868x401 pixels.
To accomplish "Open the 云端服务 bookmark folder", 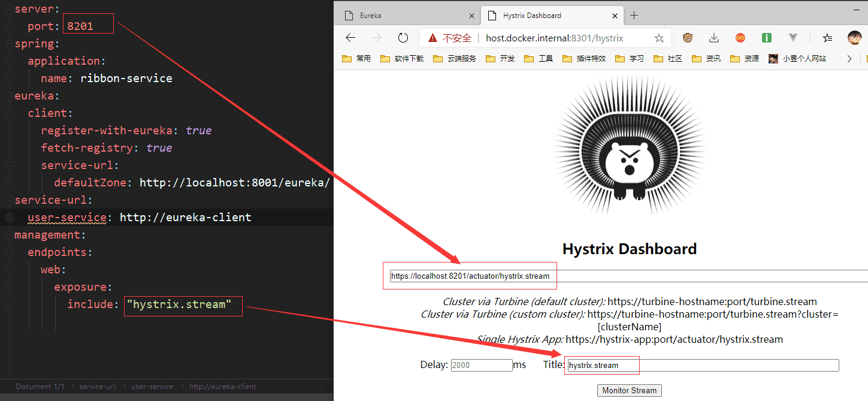I will coord(455,58).
